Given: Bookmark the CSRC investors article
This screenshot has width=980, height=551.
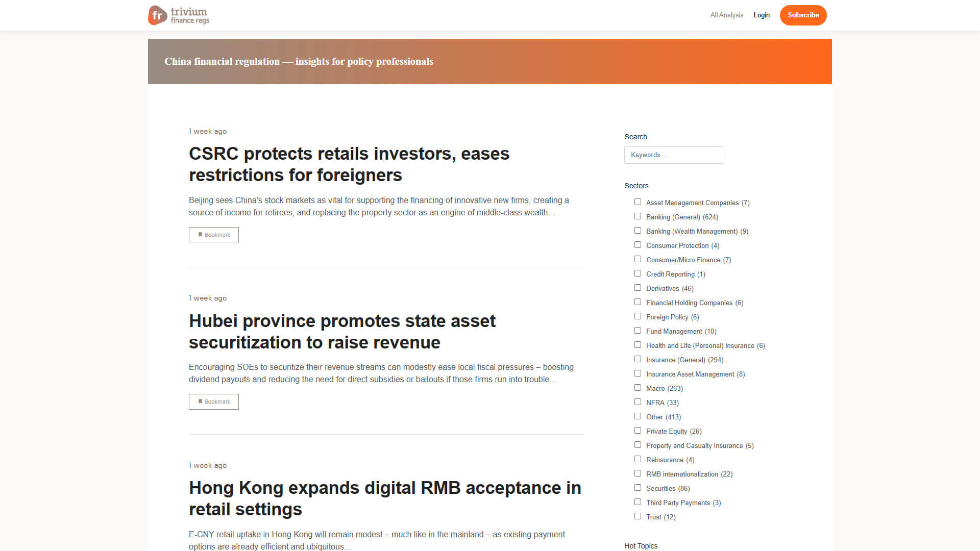Looking at the screenshot, I should [213, 234].
